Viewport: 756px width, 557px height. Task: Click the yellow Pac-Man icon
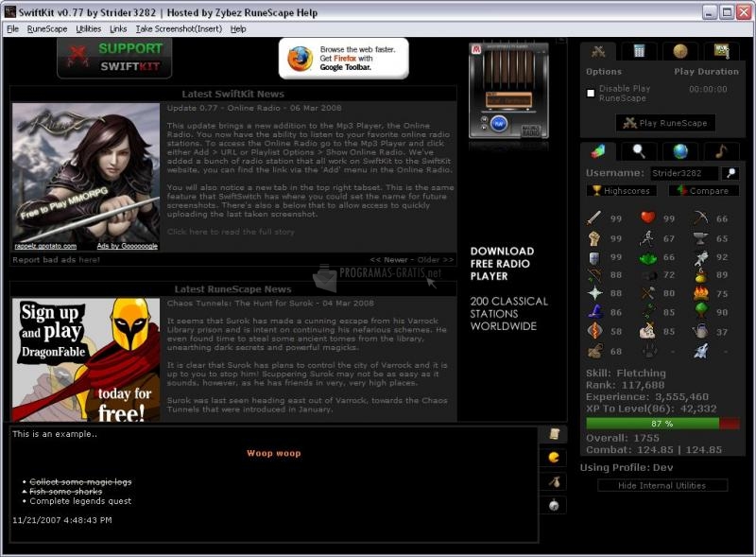coord(554,457)
